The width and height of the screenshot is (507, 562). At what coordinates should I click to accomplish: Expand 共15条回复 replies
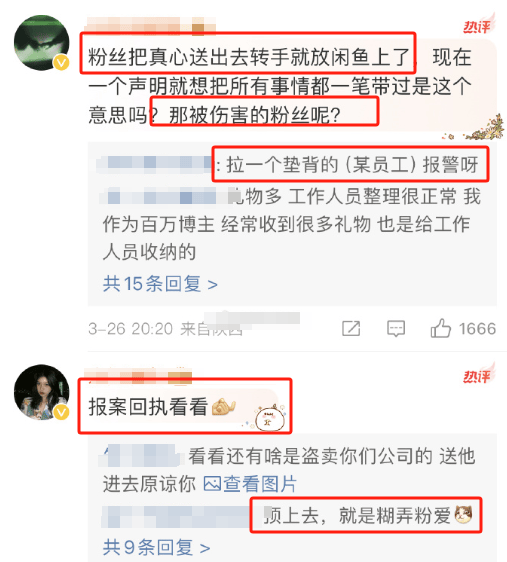tap(160, 284)
